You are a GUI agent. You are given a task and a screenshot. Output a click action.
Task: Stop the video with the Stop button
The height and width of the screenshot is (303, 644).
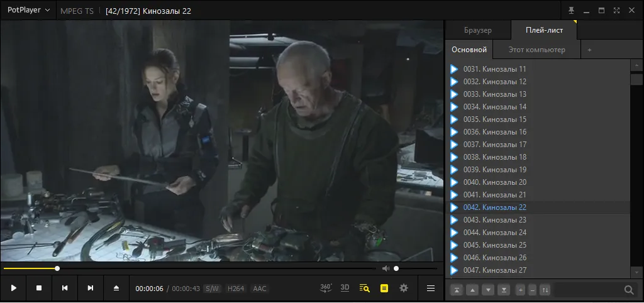click(x=39, y=288)
